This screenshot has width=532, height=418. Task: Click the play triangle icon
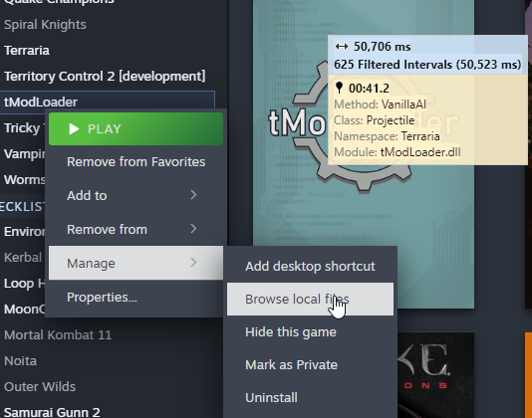74,128
